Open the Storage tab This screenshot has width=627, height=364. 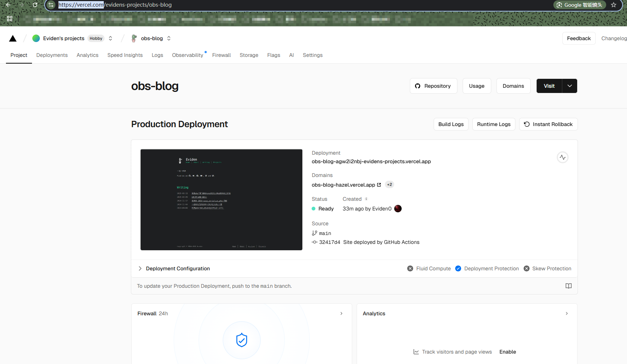pos(249,55)
